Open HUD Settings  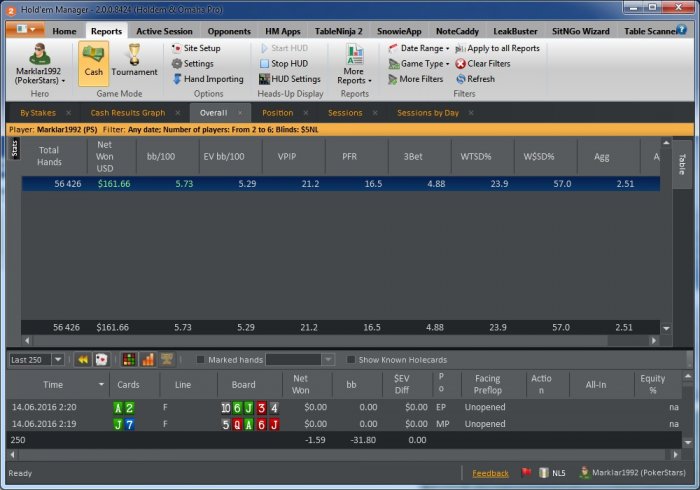[288, 79]
